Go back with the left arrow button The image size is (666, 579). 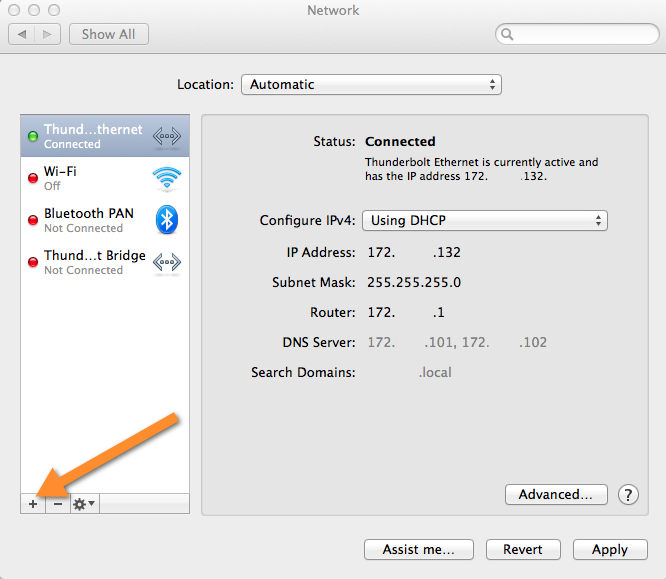pyautogui.click(x=23, y=34)
